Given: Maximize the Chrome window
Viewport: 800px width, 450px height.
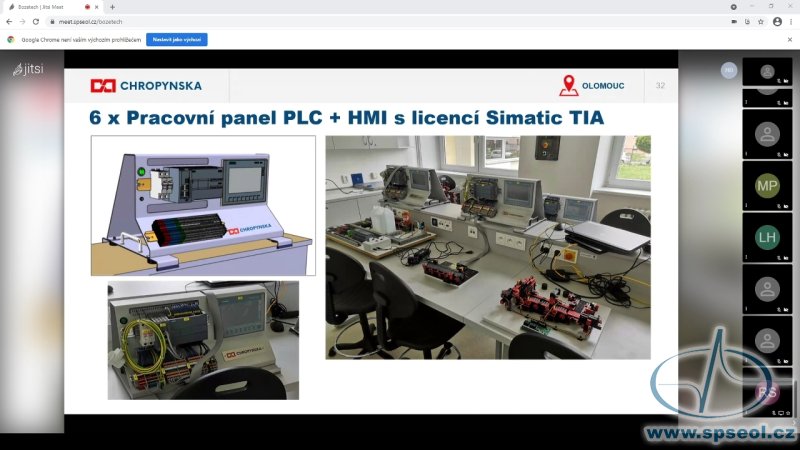Looking at the screenshot, I should coord(771,6).
